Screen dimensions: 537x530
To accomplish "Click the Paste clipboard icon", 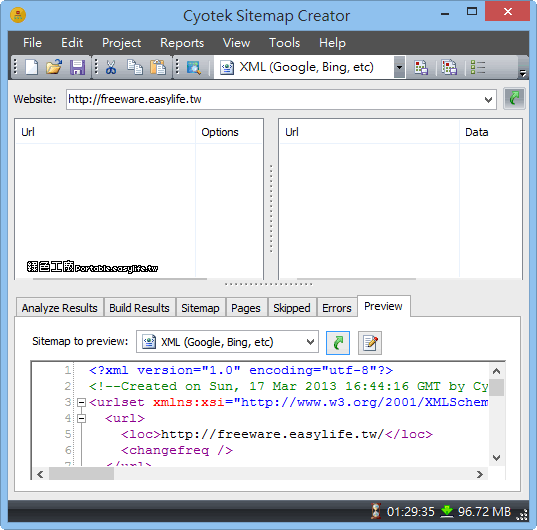I will pos(158,67).
